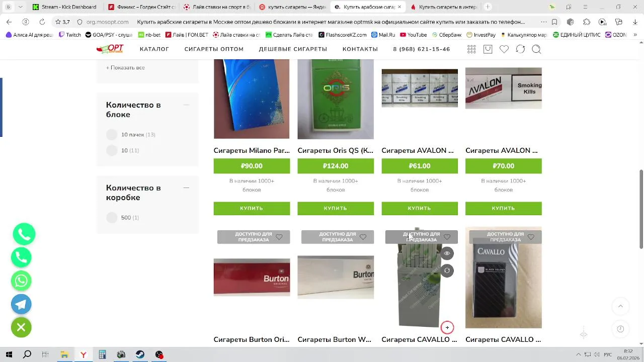Open WhatsApp chat bubble

21,281
